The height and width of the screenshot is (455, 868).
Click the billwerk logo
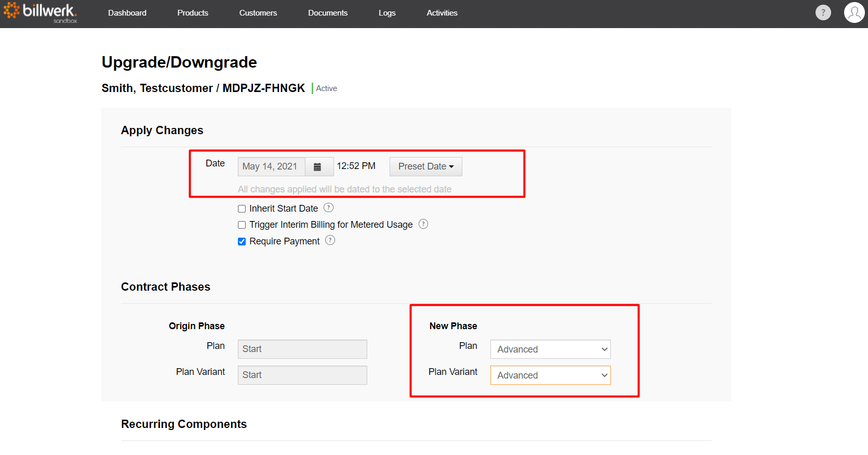[41, 12]
